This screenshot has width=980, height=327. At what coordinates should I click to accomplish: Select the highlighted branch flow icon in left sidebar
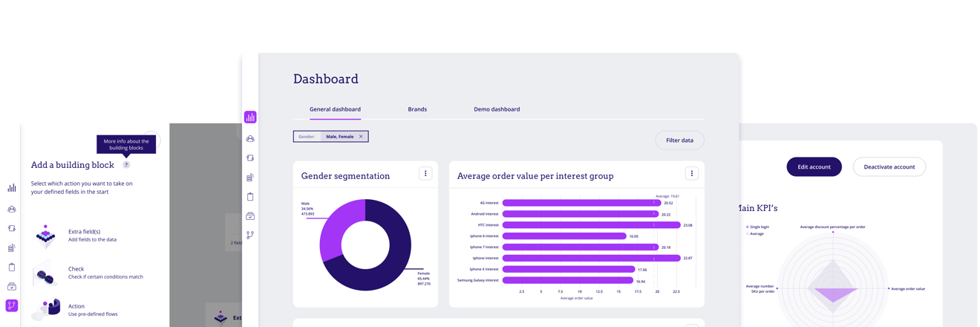point(12,305)
